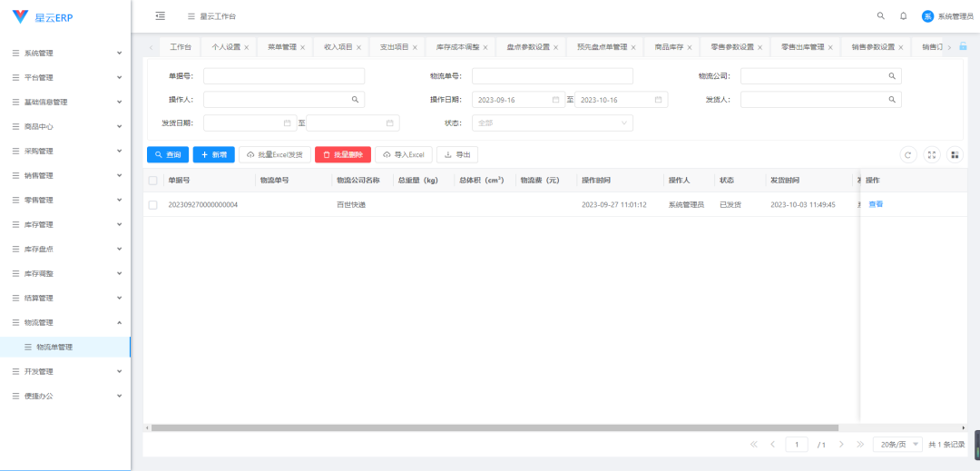Viewport: 980px width, 471px height.
Task: Collapse the sidebar with the menu fold icon
Action: [160, 16]
